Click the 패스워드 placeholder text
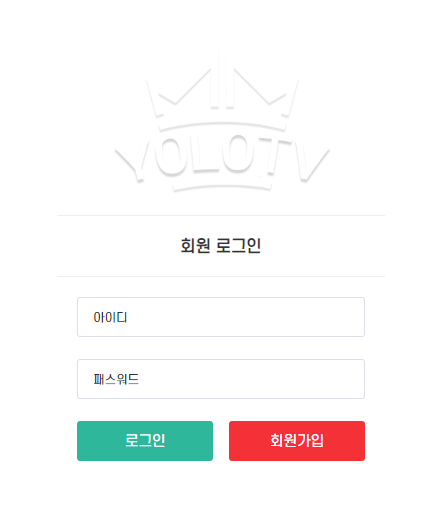 [x=116, y=379]
